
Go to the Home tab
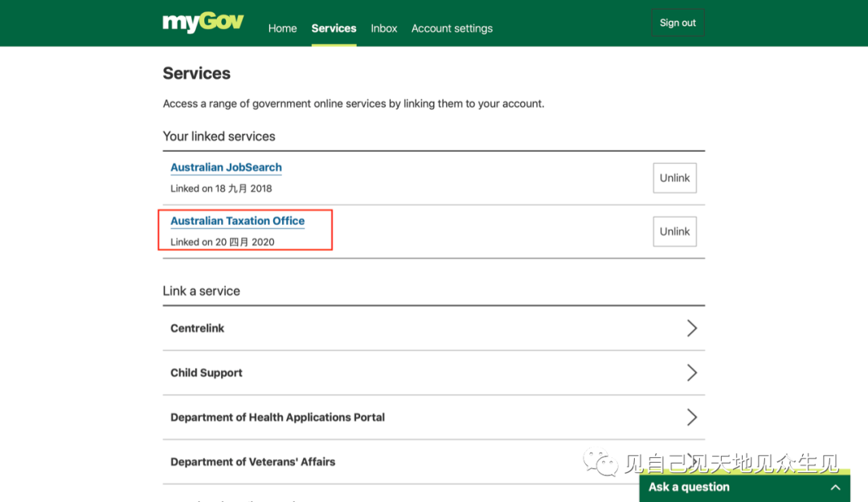tap(282, 28)
